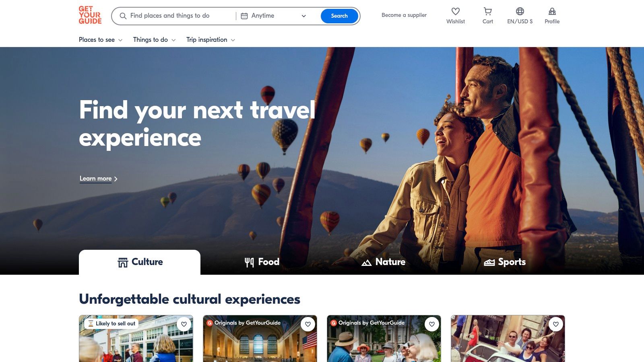Focus the Find places and things to do field
The width and height of the screenshot is (644, 362).
click(177, 16)
